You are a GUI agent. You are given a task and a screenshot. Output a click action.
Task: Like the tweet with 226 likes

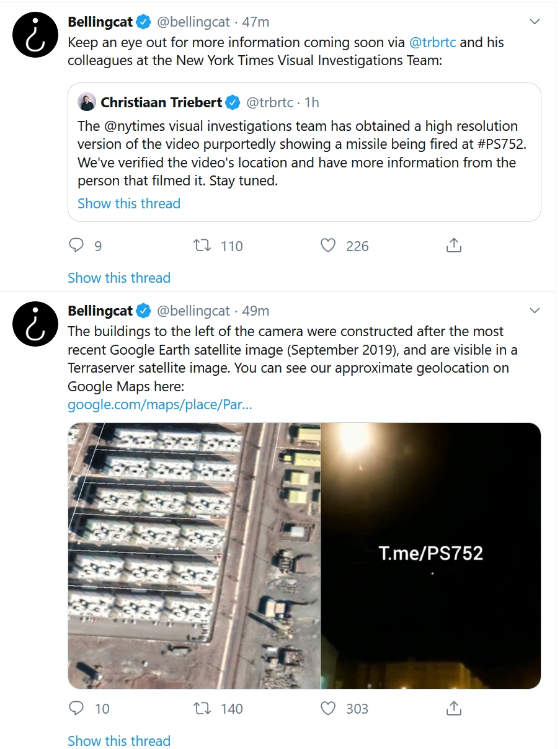[328, 246]
